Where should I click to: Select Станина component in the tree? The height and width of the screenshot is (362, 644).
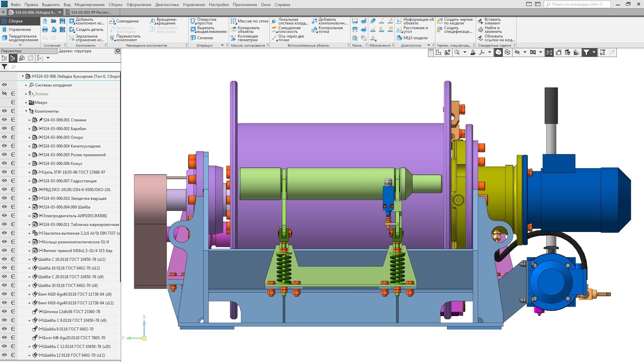(64, 120)
